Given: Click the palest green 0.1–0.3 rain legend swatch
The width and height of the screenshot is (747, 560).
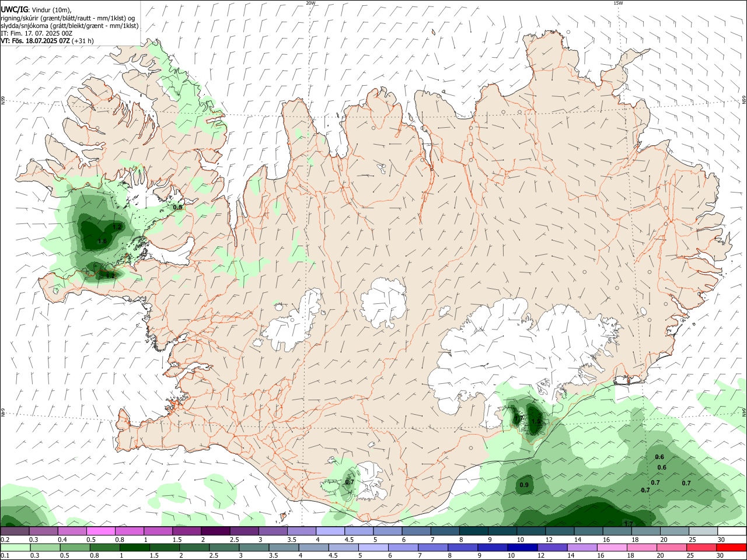Looking at the screenshot, I should pos(15,548).
